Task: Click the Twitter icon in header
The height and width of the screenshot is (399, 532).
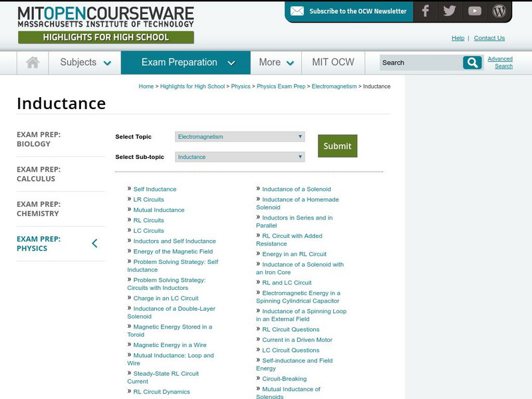Action: (450, 11)
